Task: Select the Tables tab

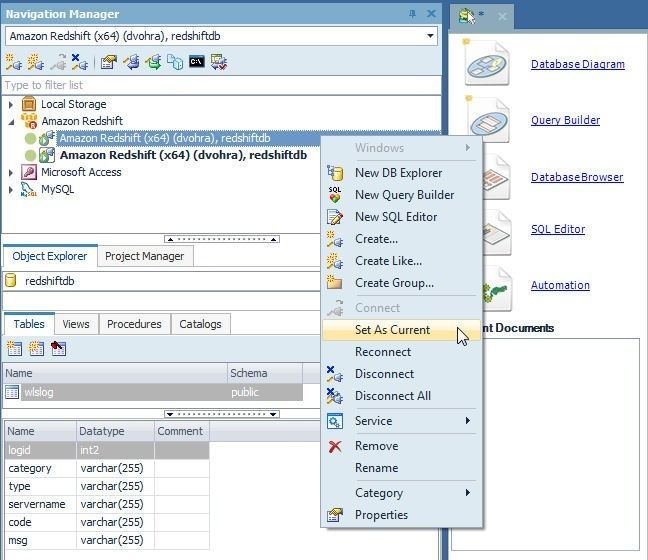Action: tap(29, 324)
